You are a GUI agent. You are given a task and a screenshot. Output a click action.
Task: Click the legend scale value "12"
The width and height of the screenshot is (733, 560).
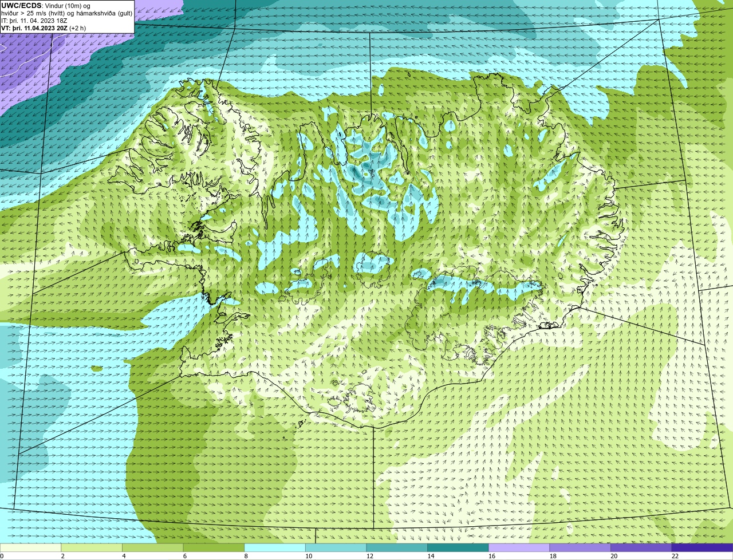pos(369,556)
